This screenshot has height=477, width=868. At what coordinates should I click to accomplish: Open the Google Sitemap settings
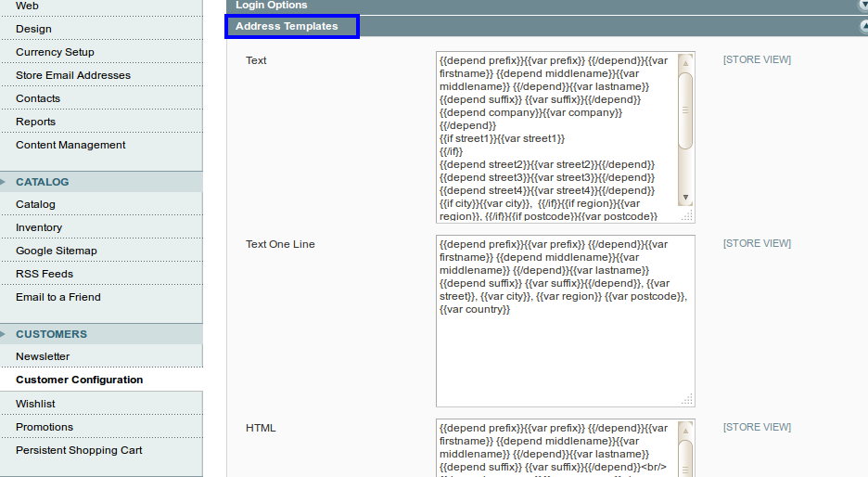57,251
